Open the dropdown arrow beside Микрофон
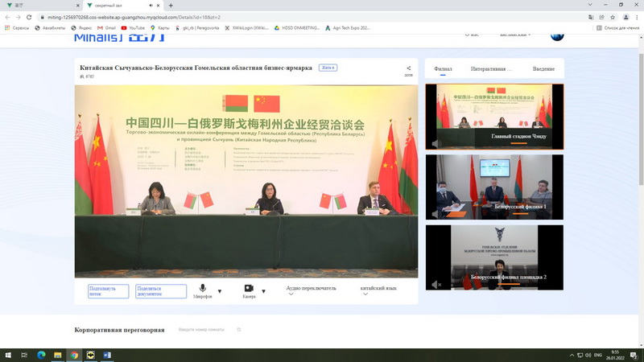This screenshot has height=362, width=644. pos(219,291)
